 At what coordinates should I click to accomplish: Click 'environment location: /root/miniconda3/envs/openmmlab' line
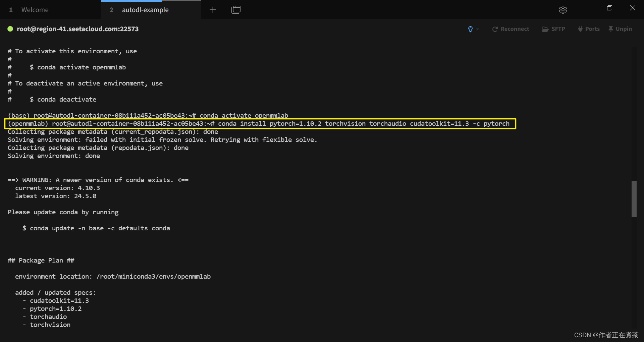point(113,277)
